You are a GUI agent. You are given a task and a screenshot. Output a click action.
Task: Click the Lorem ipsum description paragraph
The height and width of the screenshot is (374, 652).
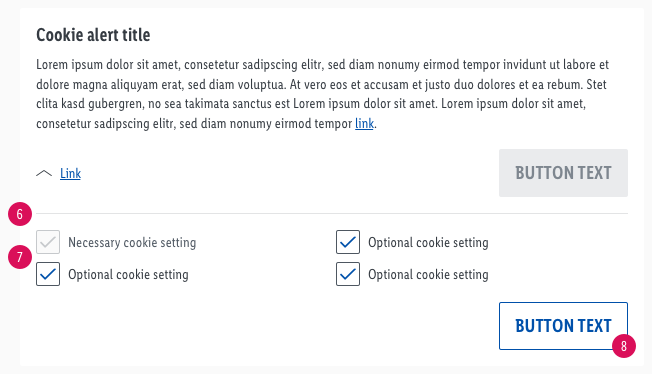tap(323, 94)
